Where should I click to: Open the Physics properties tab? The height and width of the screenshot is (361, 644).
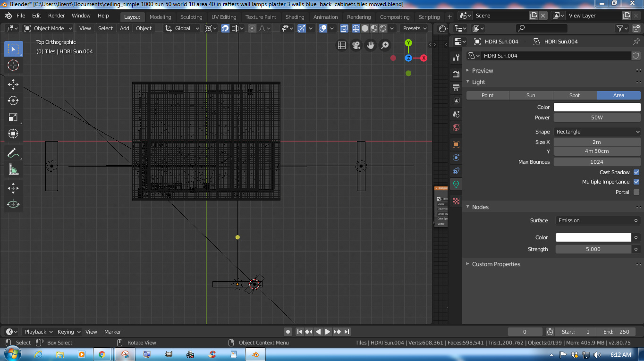pyautogui.click(x=456, y=158)
